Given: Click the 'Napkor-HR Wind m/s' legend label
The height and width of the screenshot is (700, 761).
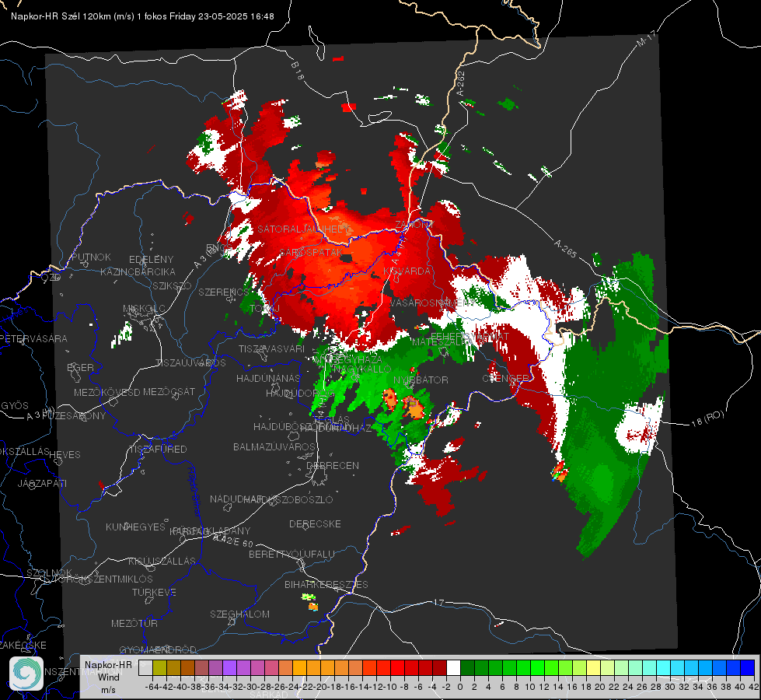Looking at the screenshot, I should tap(108, 677).
